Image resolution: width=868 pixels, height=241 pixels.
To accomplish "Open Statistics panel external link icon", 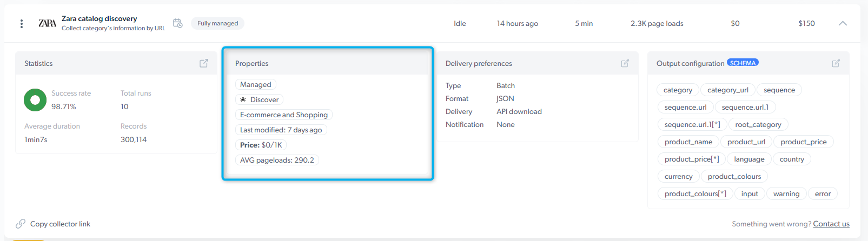I will 204,63.
